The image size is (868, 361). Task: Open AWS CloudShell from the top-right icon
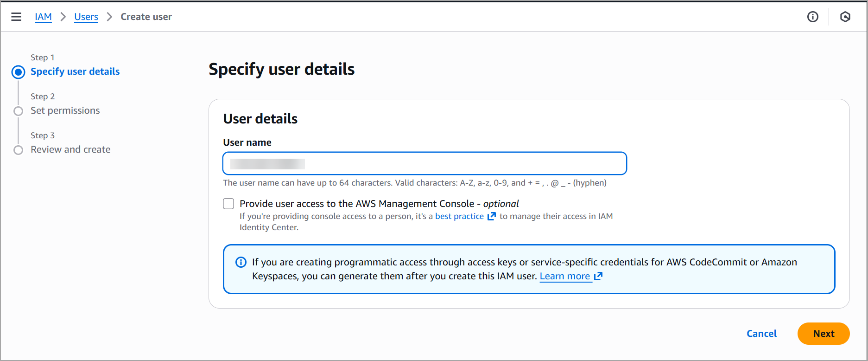[x=845, y=17]
